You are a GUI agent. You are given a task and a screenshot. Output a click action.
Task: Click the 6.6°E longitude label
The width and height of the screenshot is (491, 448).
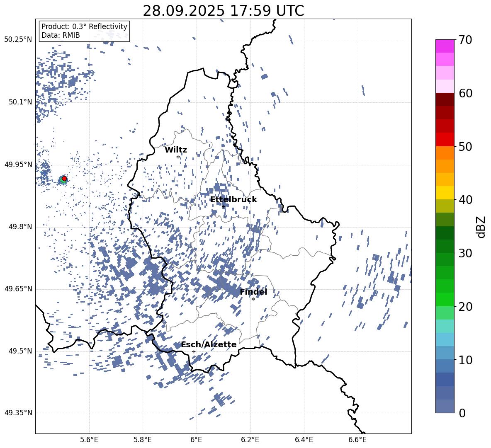(x=357, y=440)
